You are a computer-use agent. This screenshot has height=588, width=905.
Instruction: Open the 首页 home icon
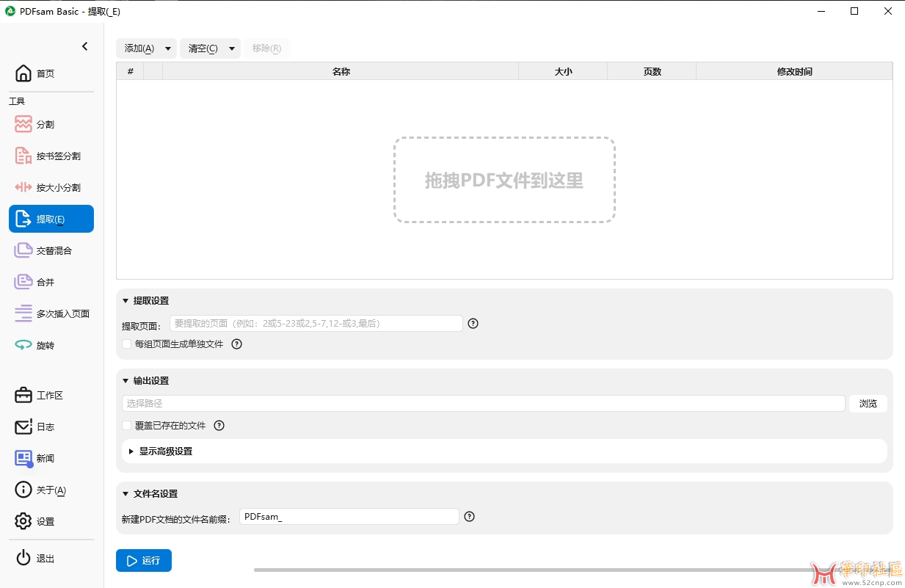click(x=23, y=73)
